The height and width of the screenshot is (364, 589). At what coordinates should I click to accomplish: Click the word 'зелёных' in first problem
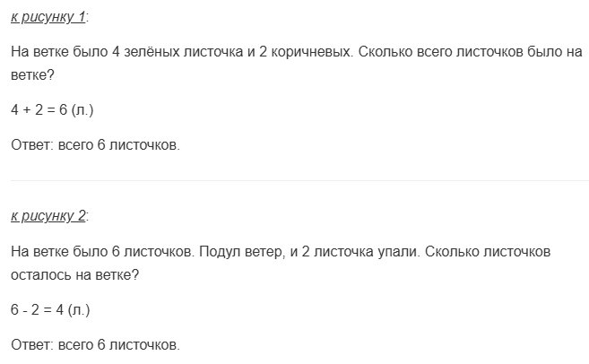click(158, 52)
